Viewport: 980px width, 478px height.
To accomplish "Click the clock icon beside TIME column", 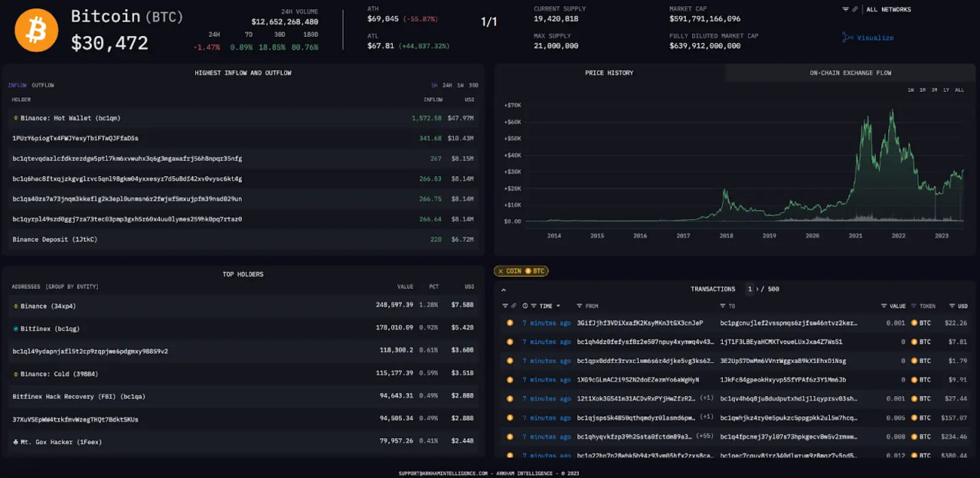I will click(525, 306).
